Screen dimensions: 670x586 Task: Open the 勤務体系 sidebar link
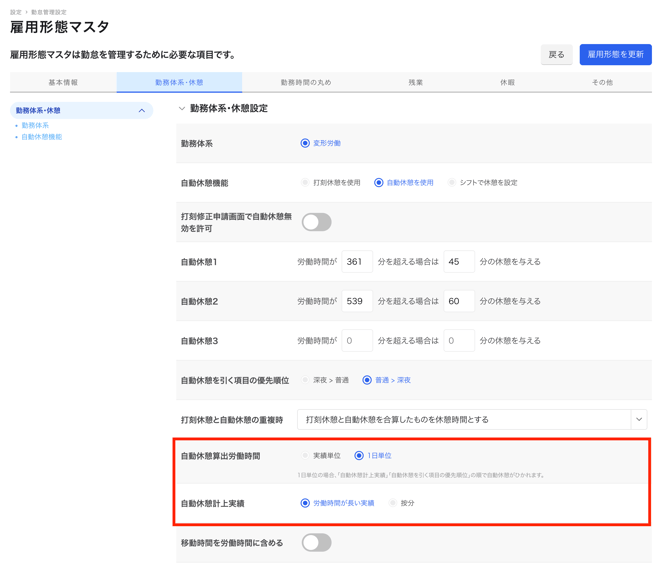tap(35, 126)
